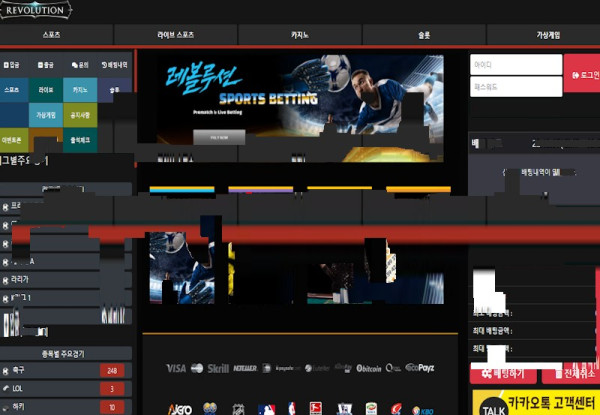Click the 패스워드 input field
Screen dimensions: 600x415
click(x=515, y=87)
